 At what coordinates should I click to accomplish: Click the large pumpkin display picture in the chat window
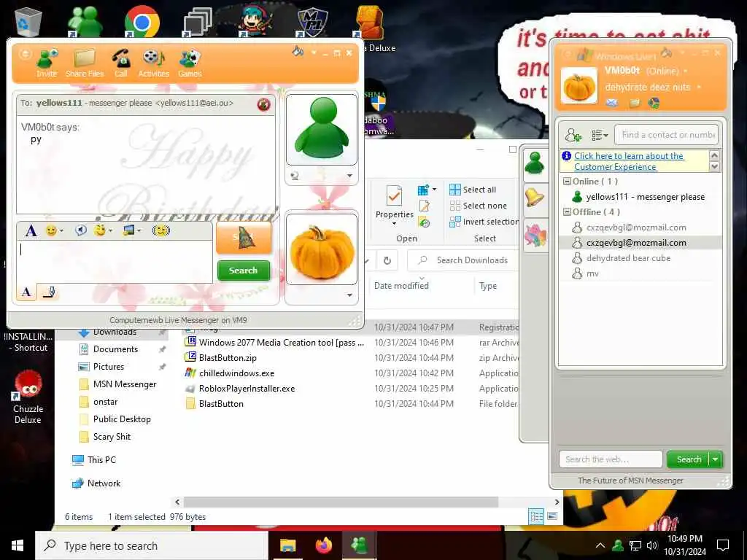pyautogui.click(x=322, y=249)
